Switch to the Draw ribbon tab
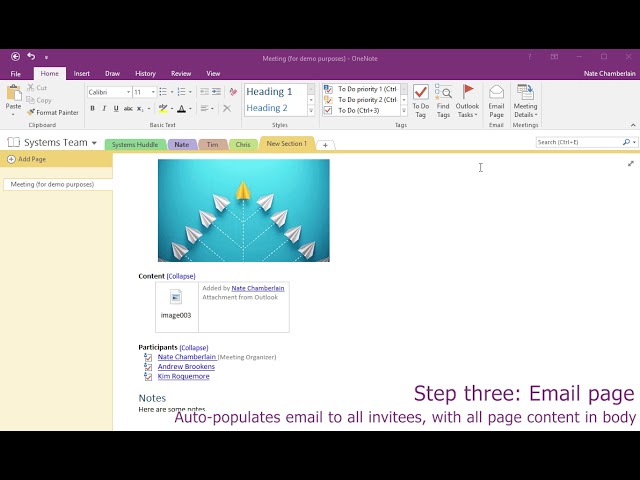 click(x=112, y=73)
